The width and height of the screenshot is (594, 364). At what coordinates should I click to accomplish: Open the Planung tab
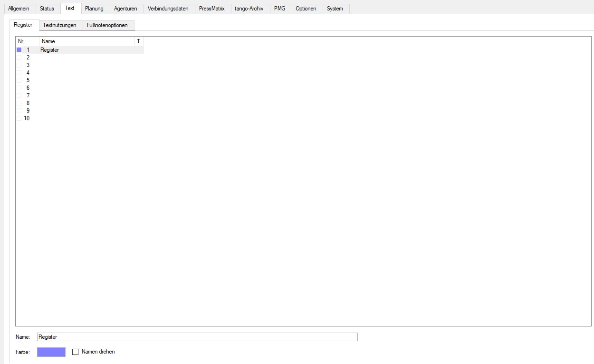tap(94, 9)
